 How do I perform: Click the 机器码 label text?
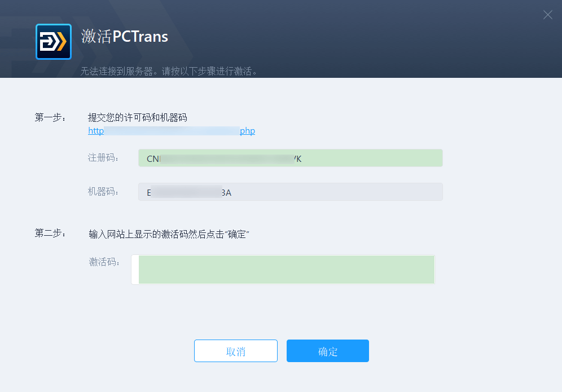(103, 192)
